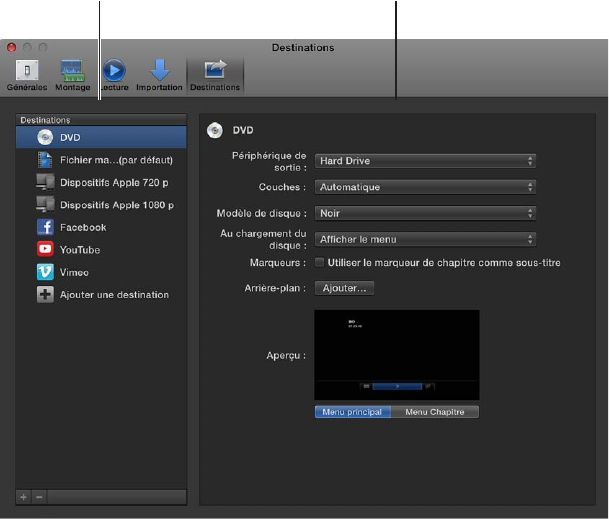Open the Générales preferences pane
This screenshot has height=519, width=609.
pyautogui.click(x=27, y=75)
